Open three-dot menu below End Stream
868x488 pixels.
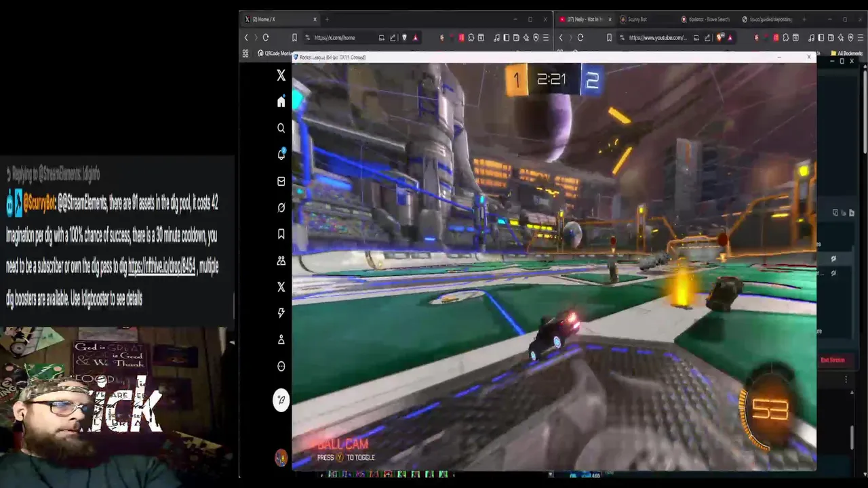(846, 380)
